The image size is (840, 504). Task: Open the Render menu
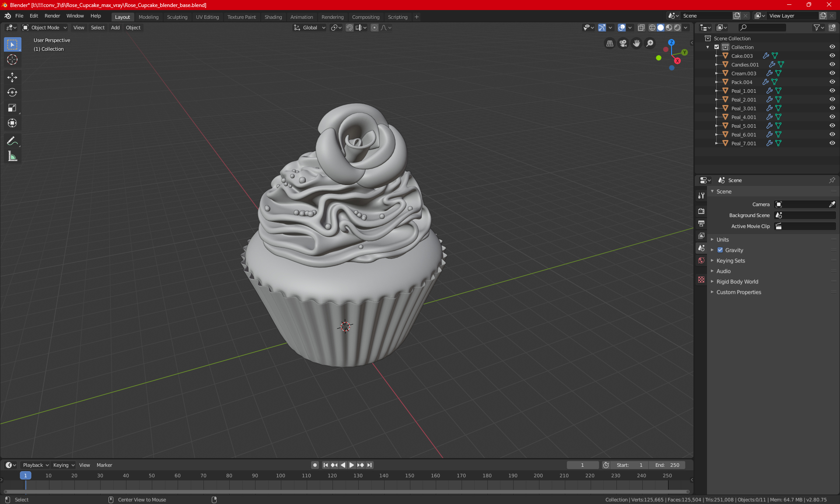52,16
